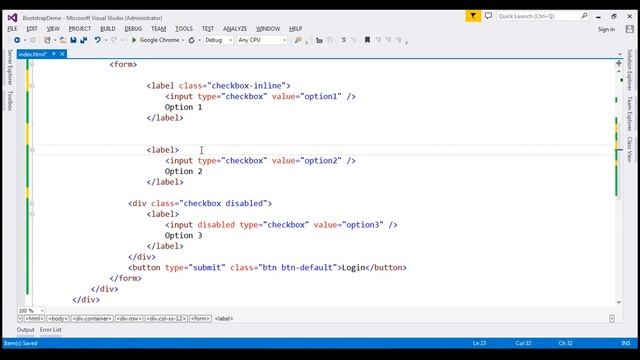
Task: Open the Class View side tab
Action: point(630,149)
